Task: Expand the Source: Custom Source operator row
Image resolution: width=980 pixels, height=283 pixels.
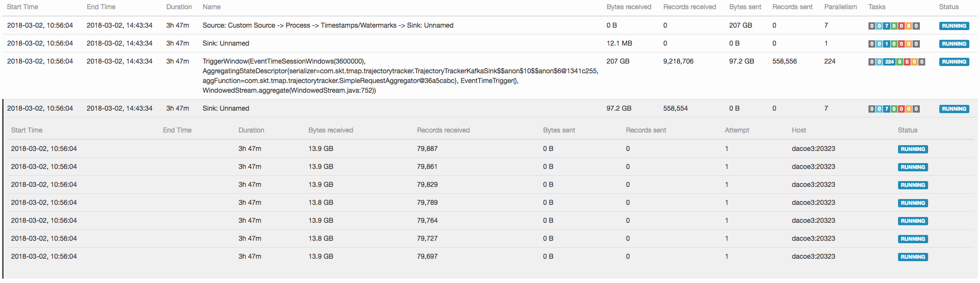Action: [327, 25]
